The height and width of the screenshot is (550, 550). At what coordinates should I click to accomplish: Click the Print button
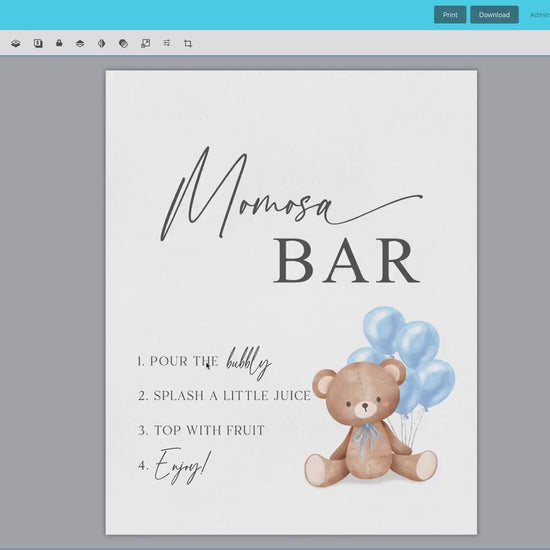coord(450,15)
